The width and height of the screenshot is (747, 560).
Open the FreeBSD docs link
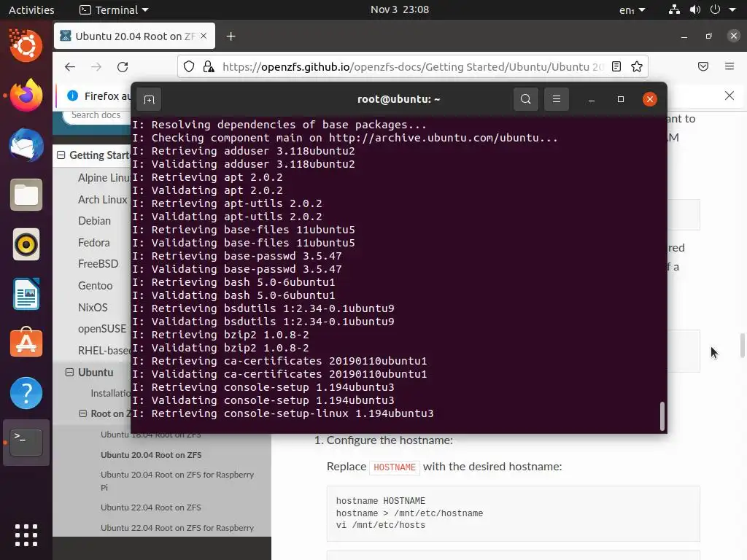(x=98, y=264)
